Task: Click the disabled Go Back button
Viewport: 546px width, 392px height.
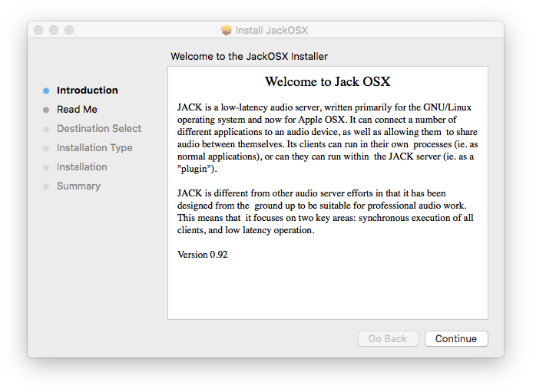Action: [388, 338]
